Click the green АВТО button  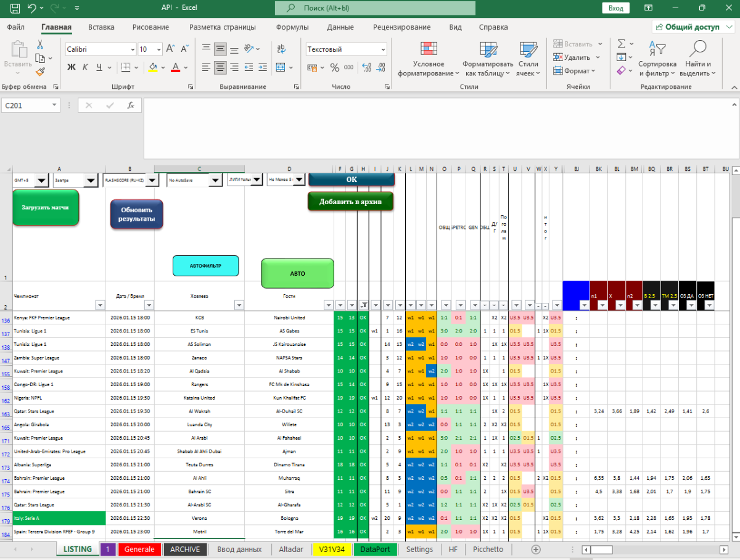point(297,273)
